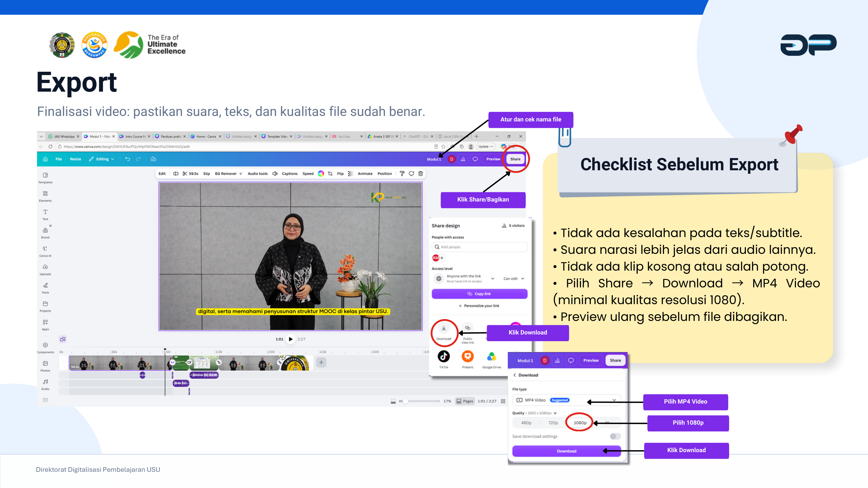This screenshot has width=868, height=488.
Task: Open the rainbow color picker circle
Action: coord(321,174)
